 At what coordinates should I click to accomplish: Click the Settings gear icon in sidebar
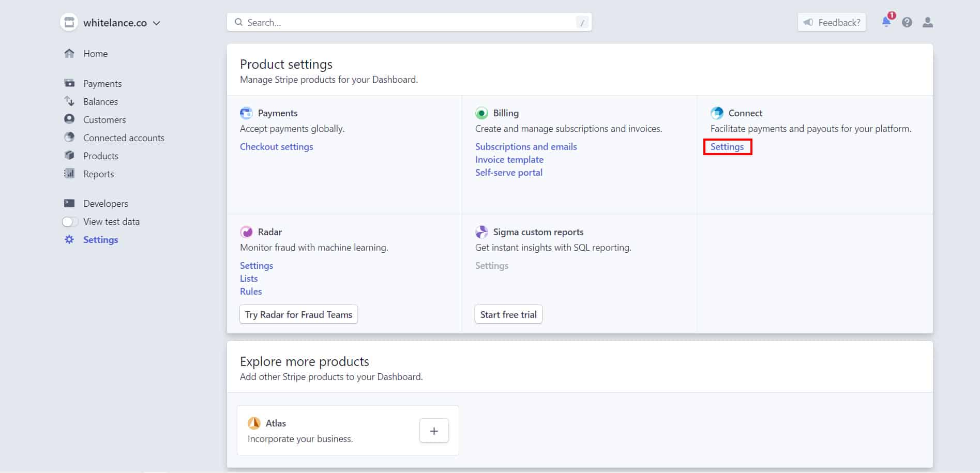click(69, 239)
